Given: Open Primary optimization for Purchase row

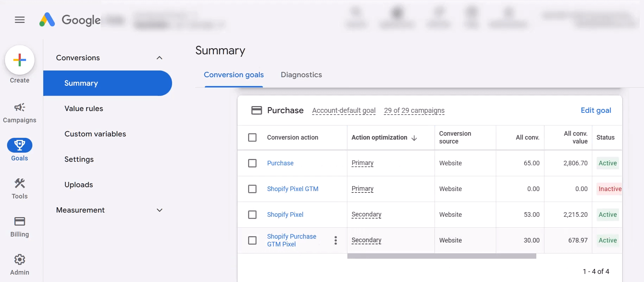Looking at the screenshot, I should click(x=362, y=163).
